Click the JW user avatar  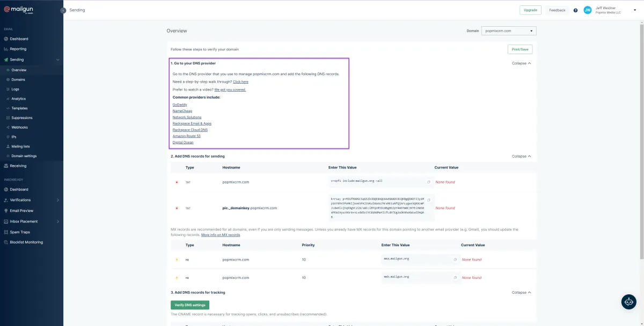[x=588, y=10]
